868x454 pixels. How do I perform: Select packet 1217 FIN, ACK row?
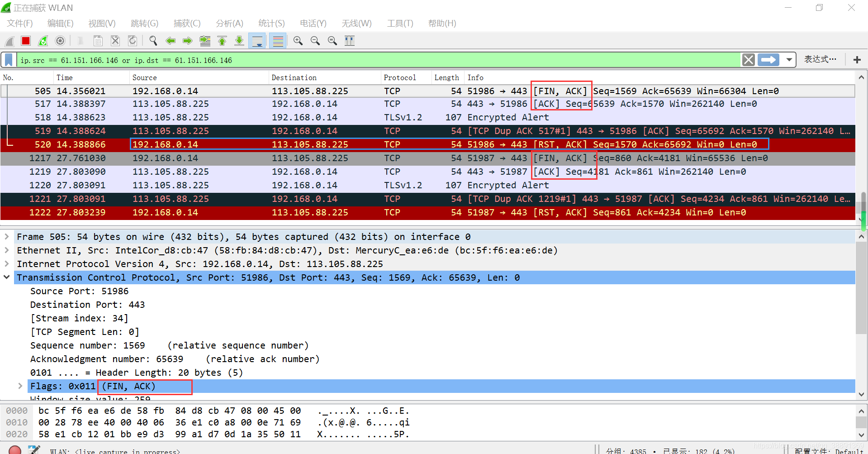428,158
